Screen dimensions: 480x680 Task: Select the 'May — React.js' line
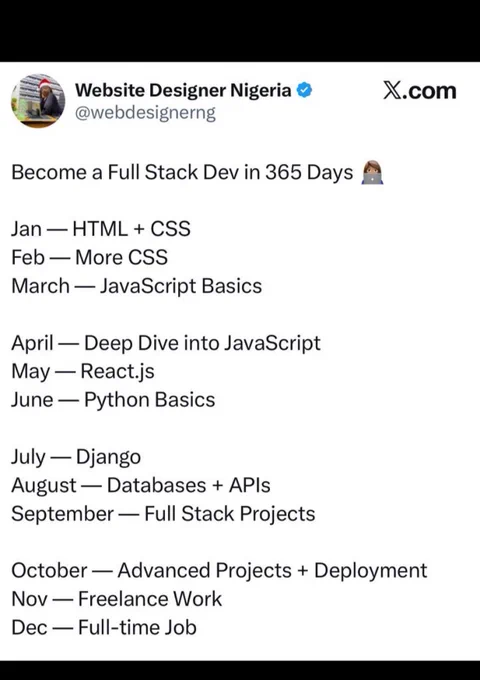coord(83,372)
